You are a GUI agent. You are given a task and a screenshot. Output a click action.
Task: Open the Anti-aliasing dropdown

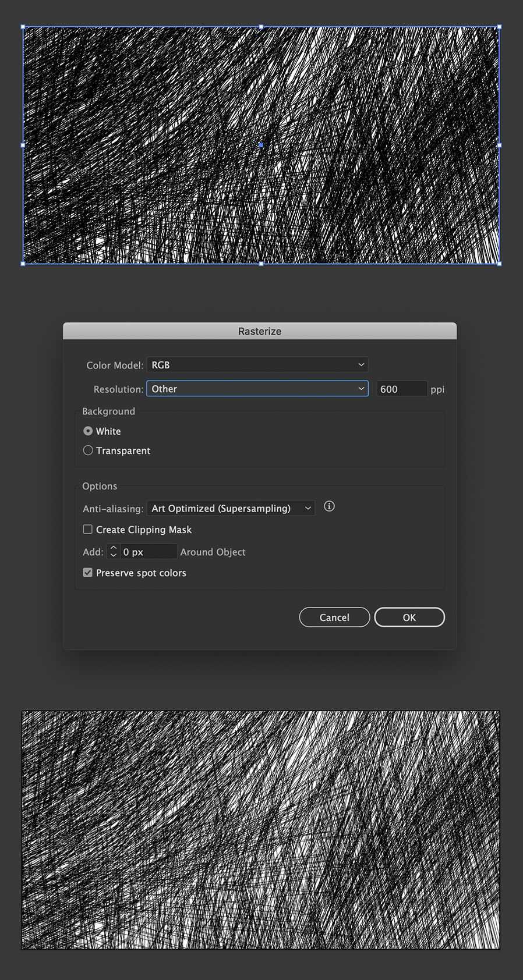click(231, 509)
